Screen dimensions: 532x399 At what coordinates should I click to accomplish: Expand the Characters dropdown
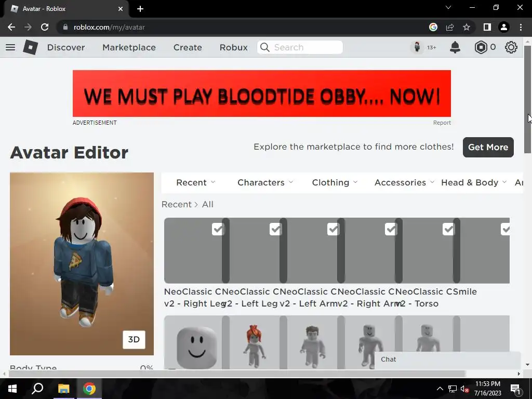pos(265,182)
